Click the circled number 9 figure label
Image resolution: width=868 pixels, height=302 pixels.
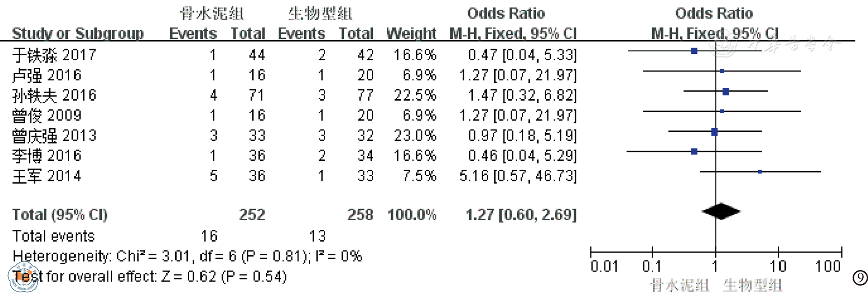860,278
